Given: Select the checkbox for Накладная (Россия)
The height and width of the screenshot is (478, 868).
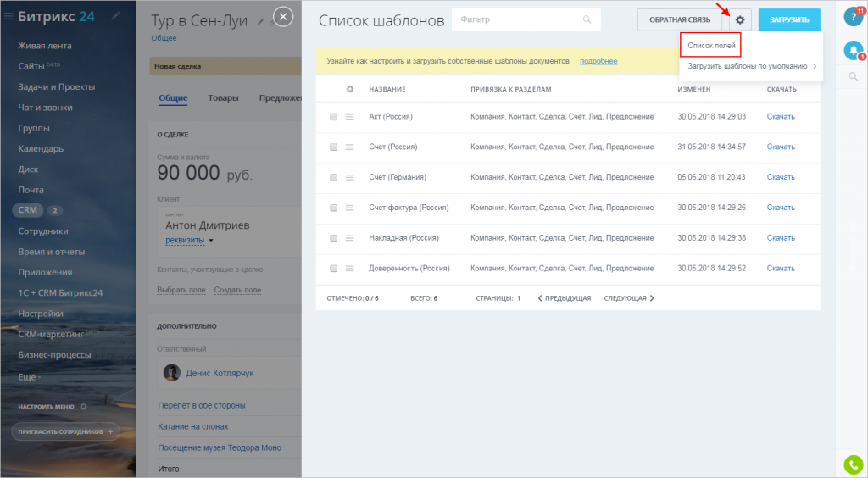Looking at the screenshot, I should [x=333, y=238].
